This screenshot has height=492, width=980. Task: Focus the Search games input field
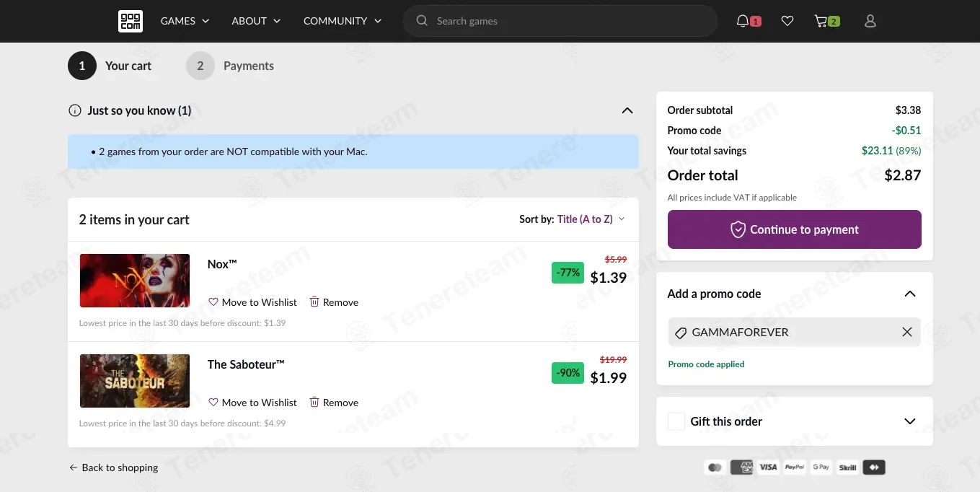coord(560,21)
